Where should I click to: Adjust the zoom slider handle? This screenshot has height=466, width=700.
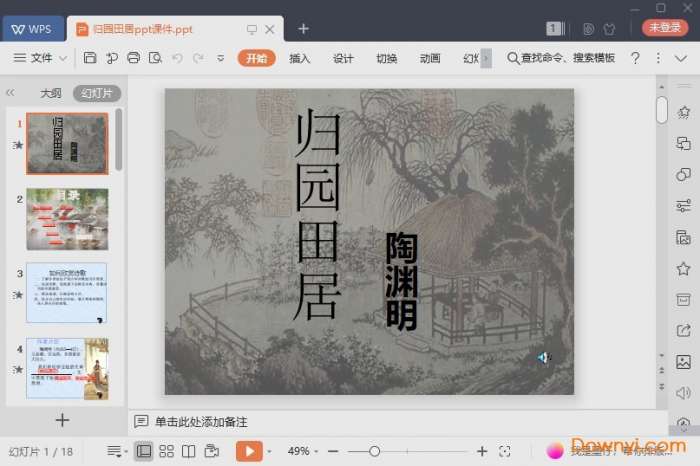tap(375, 452)
